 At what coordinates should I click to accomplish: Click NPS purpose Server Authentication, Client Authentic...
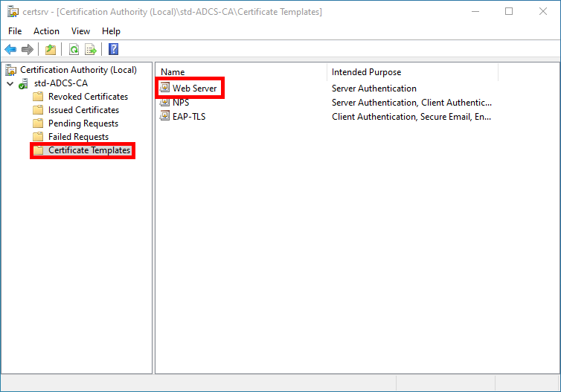click(411, 103)
